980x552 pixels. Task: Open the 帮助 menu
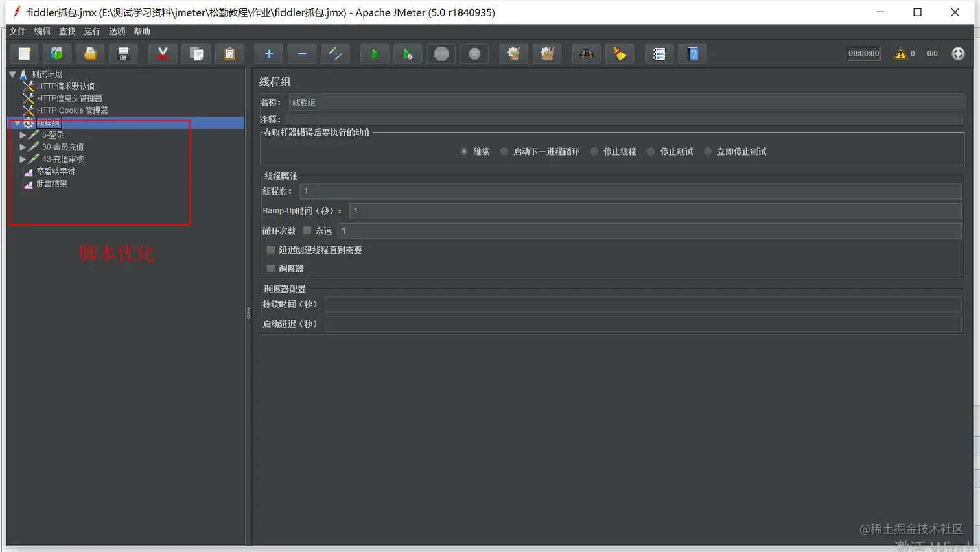[142, 31]
